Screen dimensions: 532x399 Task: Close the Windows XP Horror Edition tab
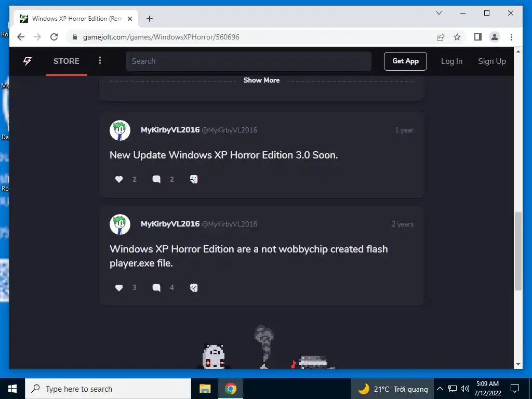pyautogui.click(x=129, y=19)
